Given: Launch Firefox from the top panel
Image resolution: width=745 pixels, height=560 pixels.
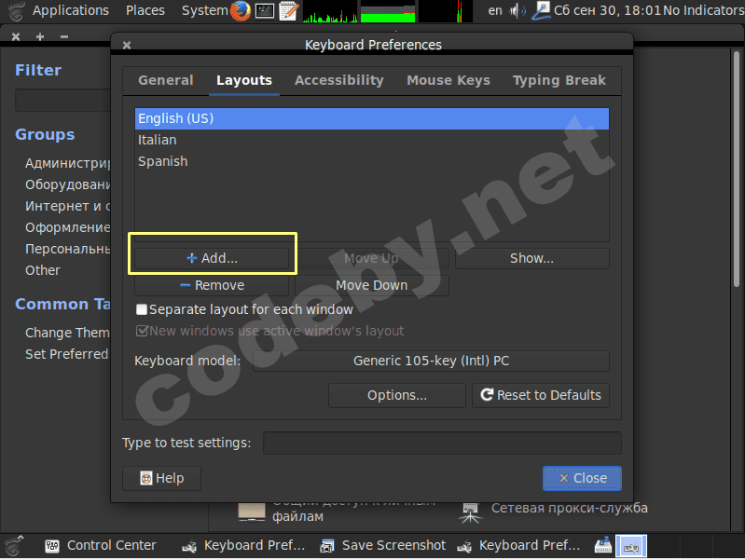Looking at the screenshot, I should pyautogui.click(x=241, y=10).
